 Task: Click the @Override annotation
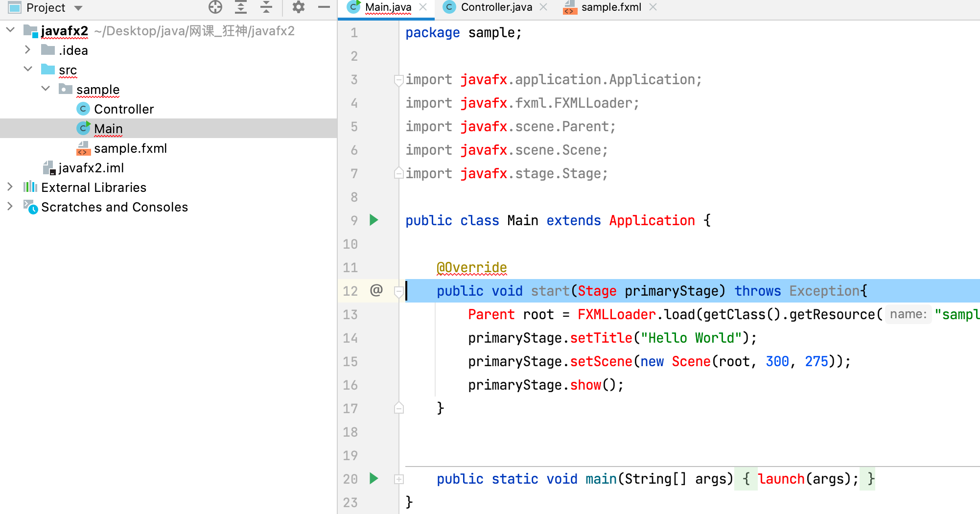pyautogui.click(x=472, y=267)
